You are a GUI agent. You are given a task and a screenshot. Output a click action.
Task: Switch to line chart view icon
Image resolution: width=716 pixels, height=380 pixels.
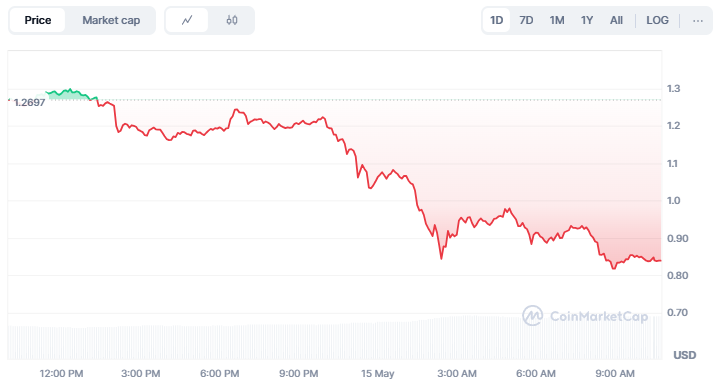click(x=187, y=20)
